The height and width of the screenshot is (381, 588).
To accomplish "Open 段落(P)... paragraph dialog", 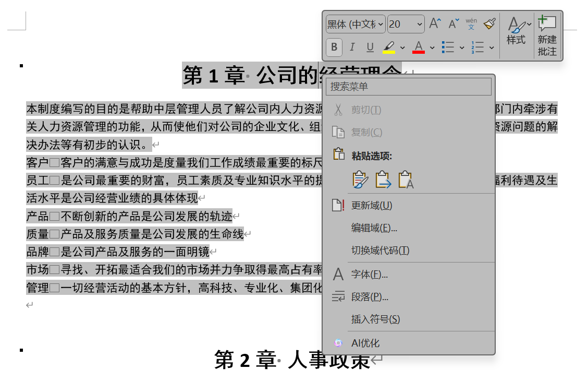I will pyautogui.click(x=408, y=297).
